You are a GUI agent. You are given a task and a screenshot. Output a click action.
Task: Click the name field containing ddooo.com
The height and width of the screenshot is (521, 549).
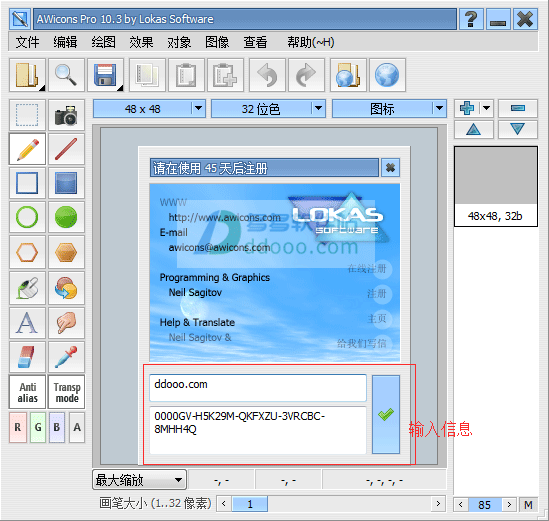coord(258,388)
